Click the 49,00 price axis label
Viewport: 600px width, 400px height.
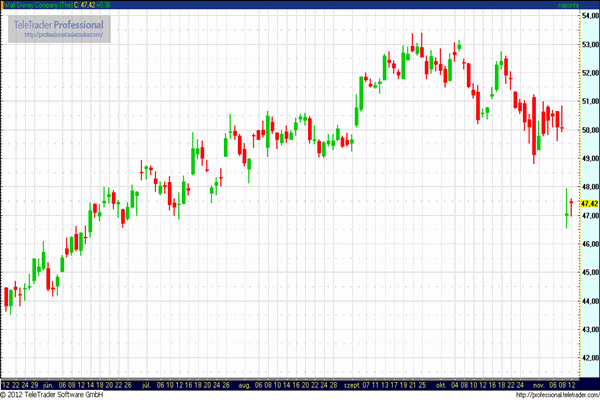pos(590,158)
